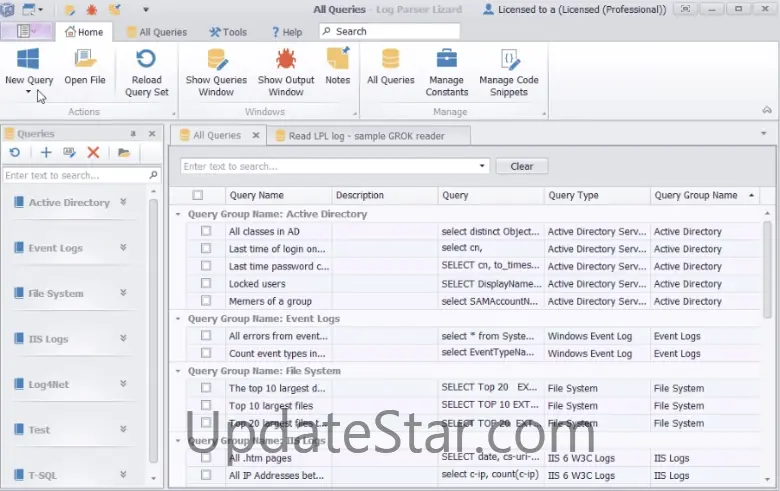Collapse the 'Event Logs' query group row

[x=178, y=319]
